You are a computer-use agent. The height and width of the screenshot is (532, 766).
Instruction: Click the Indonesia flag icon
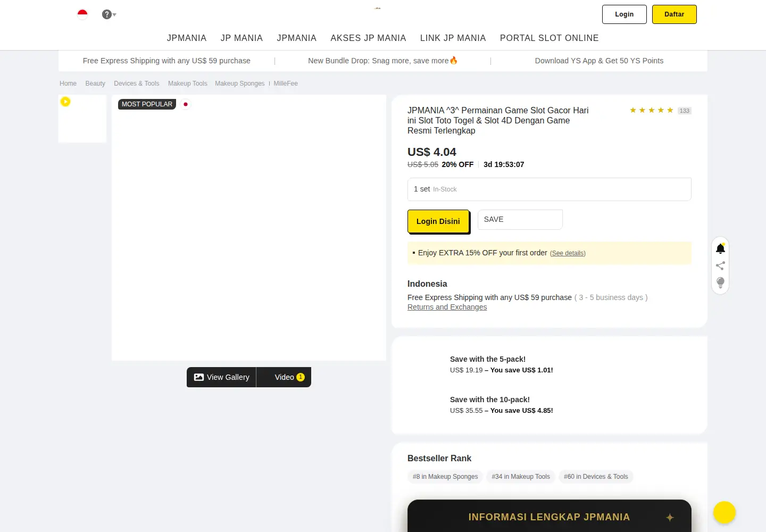(82, 14)
